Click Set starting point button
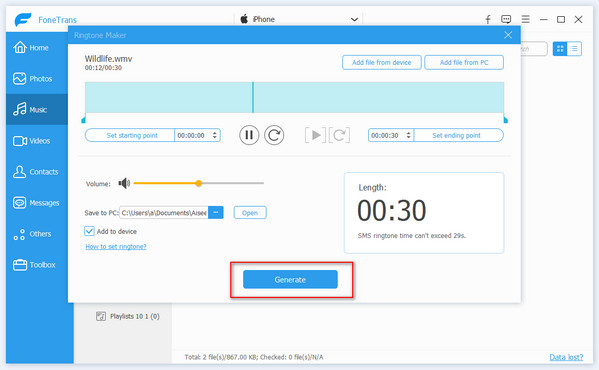The width and height of the screenshot is (599, 370). [x=130, y=135]
